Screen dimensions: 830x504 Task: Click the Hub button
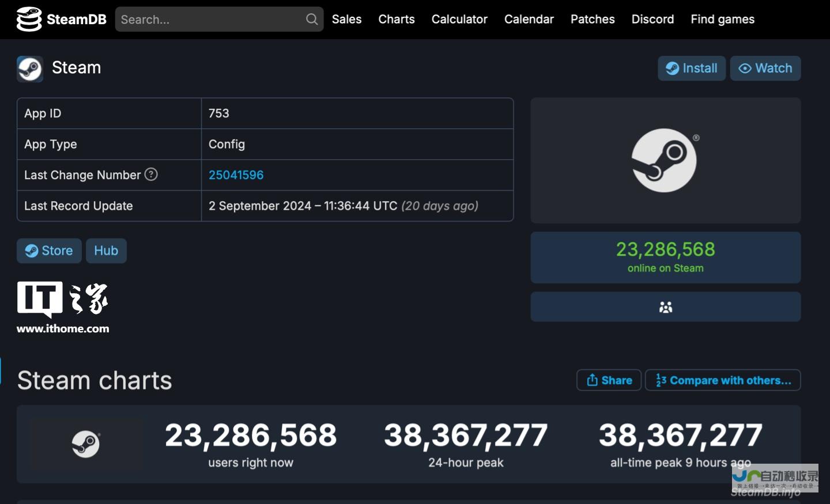coord(106,251)
